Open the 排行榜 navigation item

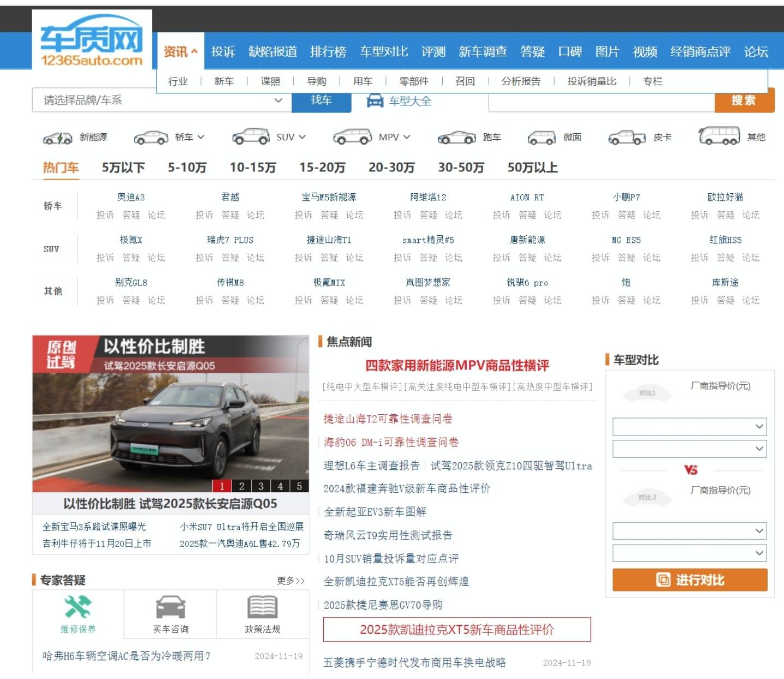pos(328,52)
